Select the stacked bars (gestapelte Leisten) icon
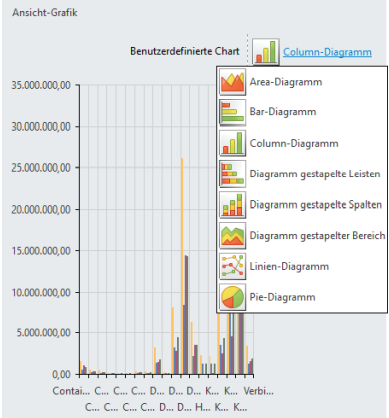The image size is (389, 418). coord(233,174)
